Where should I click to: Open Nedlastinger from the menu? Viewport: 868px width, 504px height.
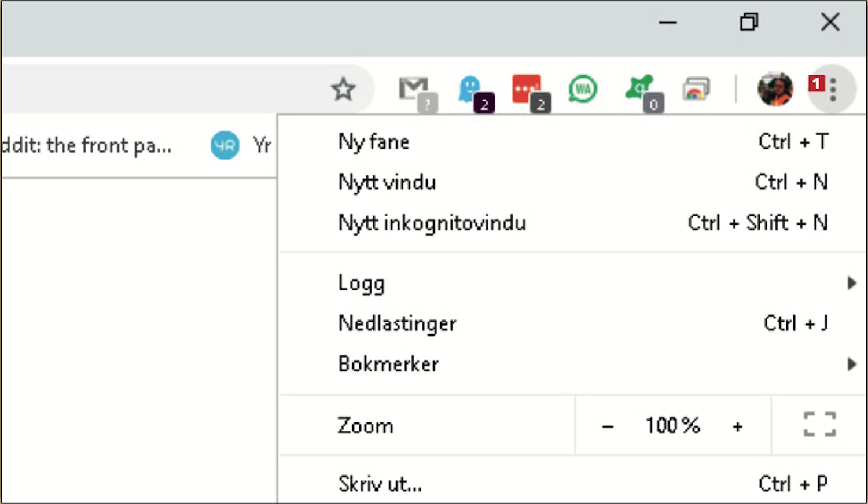tap(397, 323)
